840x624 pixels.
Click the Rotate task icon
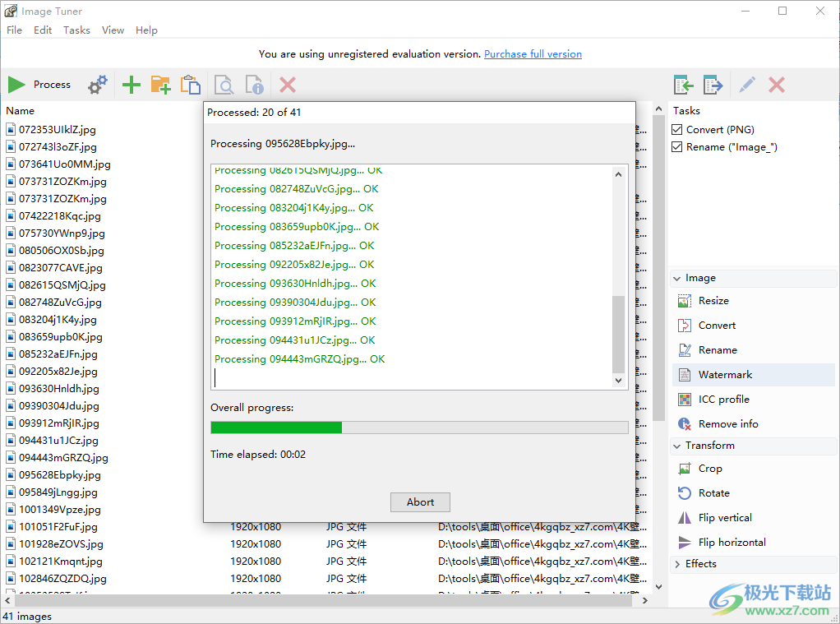click(x=685, y=494)
